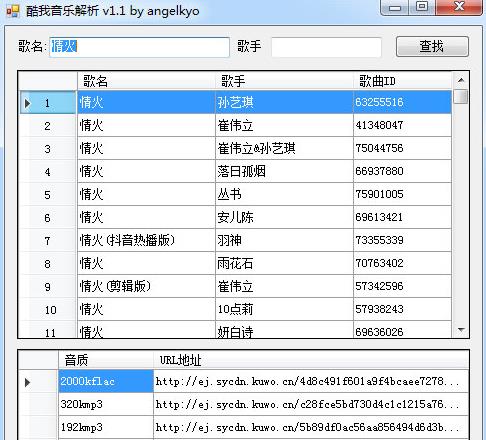Select song ID 66937880

(403, 171)
